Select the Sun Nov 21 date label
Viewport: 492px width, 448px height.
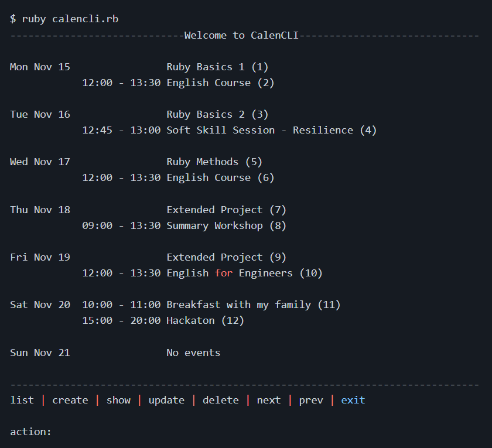pyautogui.click(x=39, y=353)
